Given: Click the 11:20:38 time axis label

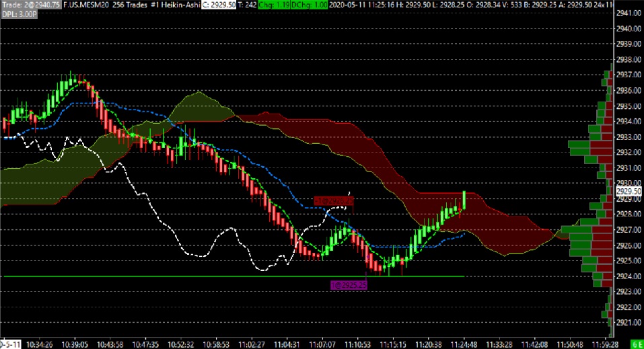Looking at the screenshot, I should [x=429, y=344].
